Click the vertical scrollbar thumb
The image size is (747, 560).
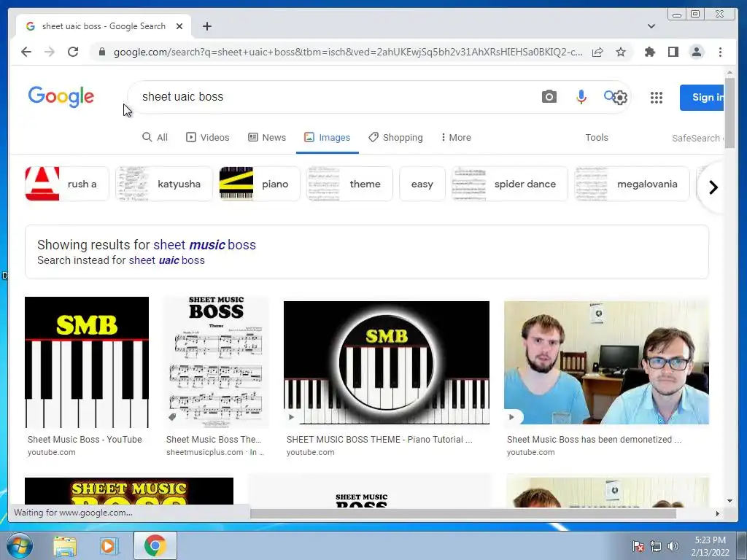(729, 112)
